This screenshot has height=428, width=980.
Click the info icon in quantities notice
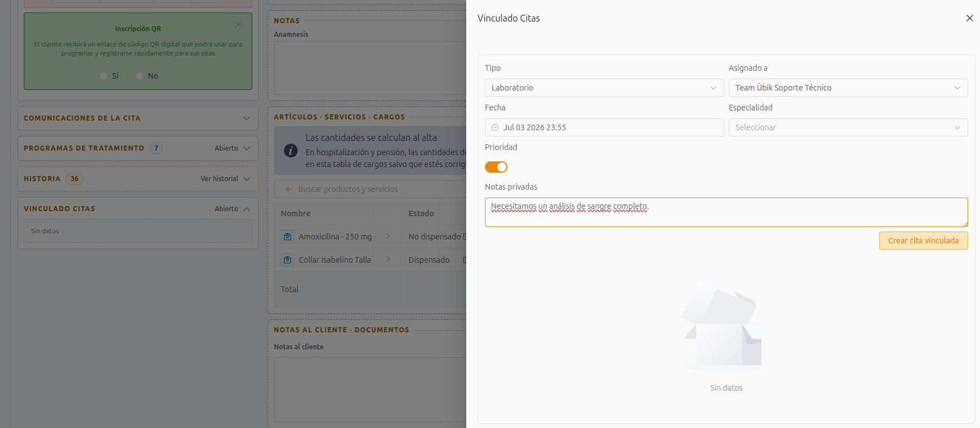click(x=291, y=151)
